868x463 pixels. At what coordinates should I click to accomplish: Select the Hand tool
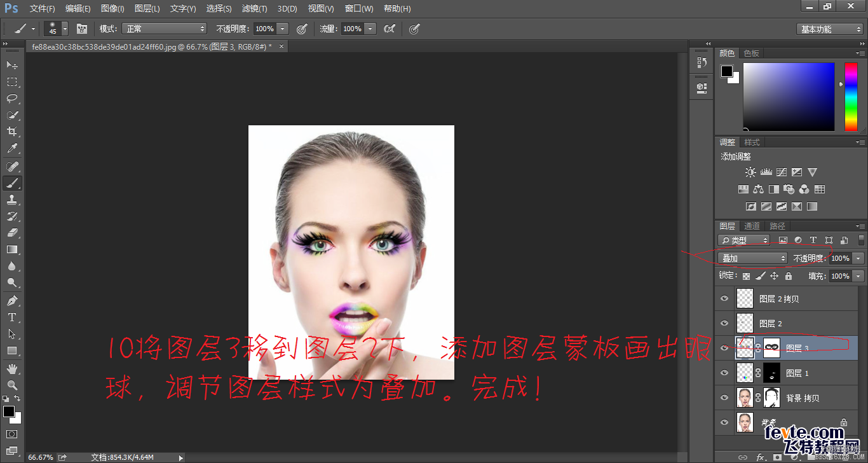coord(12,368)
